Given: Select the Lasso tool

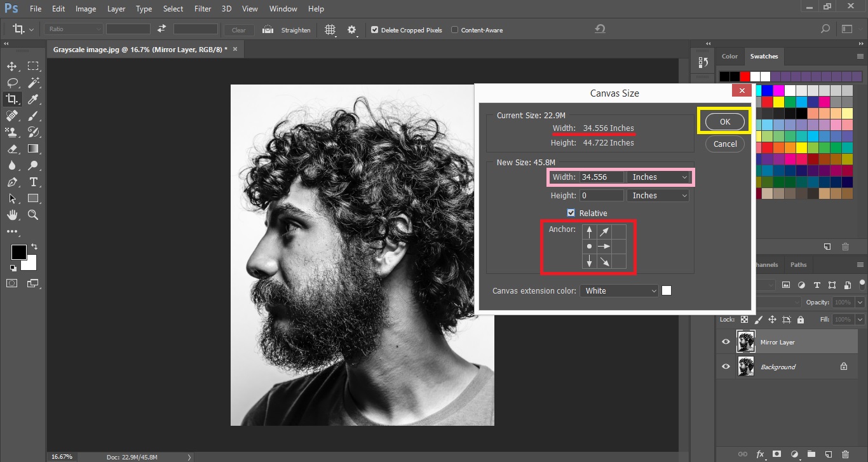Looking at the screenshot, I should (11, 82).
